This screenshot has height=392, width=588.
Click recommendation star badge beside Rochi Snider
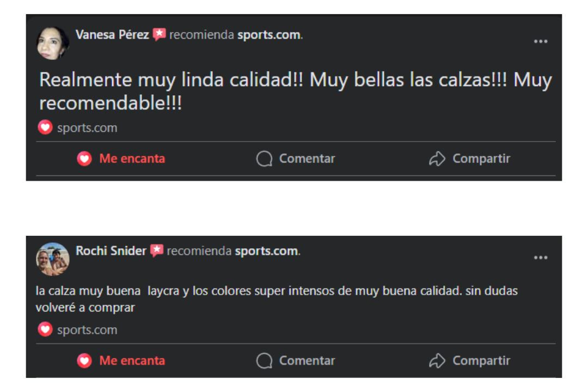[157, 250]
